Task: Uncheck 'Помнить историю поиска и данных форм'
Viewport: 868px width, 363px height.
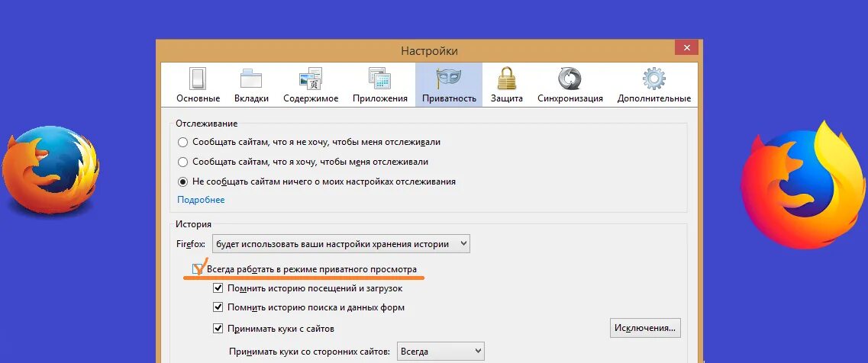Action: click(218, 307)
